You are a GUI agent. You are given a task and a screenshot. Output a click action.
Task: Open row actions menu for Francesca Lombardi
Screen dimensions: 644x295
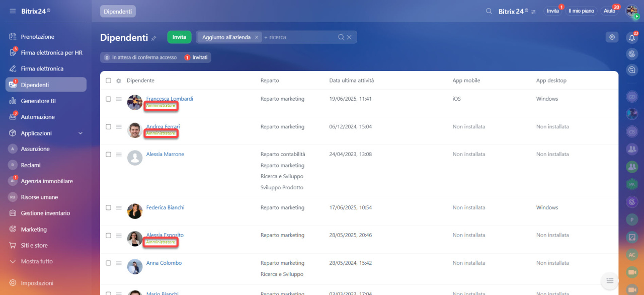(x=119, y=99)
